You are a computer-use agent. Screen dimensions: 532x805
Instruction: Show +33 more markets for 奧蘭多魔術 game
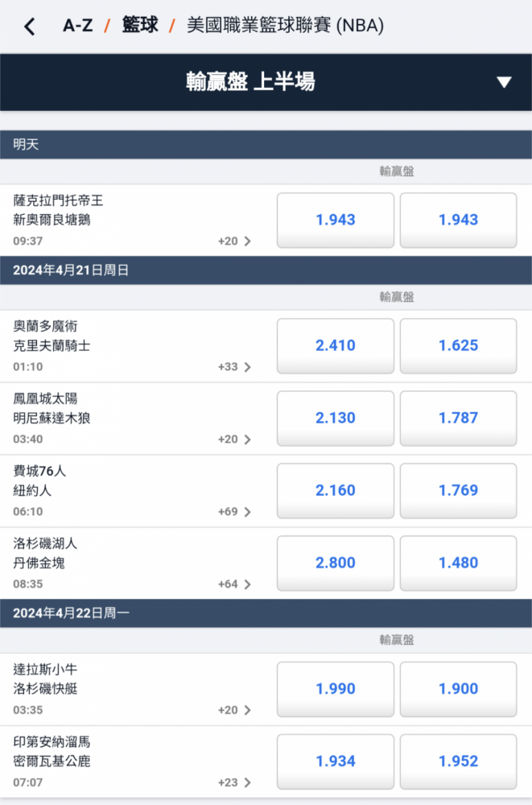[x=233, y=367]
